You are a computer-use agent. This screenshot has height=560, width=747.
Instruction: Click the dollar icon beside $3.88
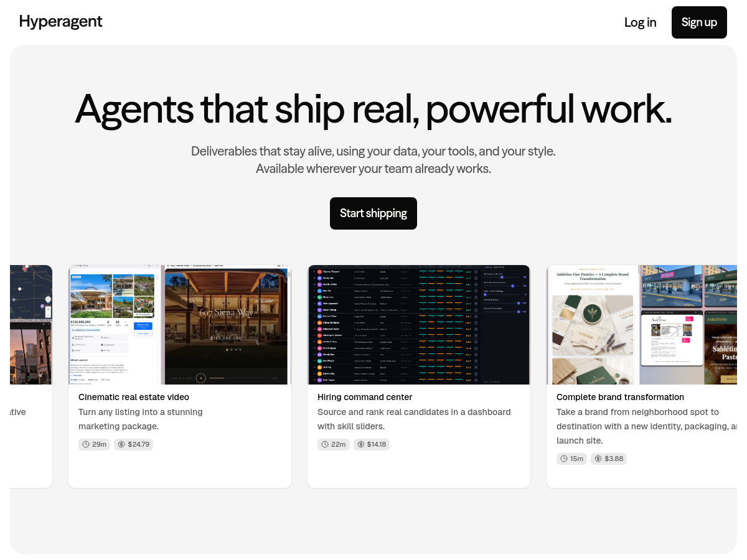point(598,459)
